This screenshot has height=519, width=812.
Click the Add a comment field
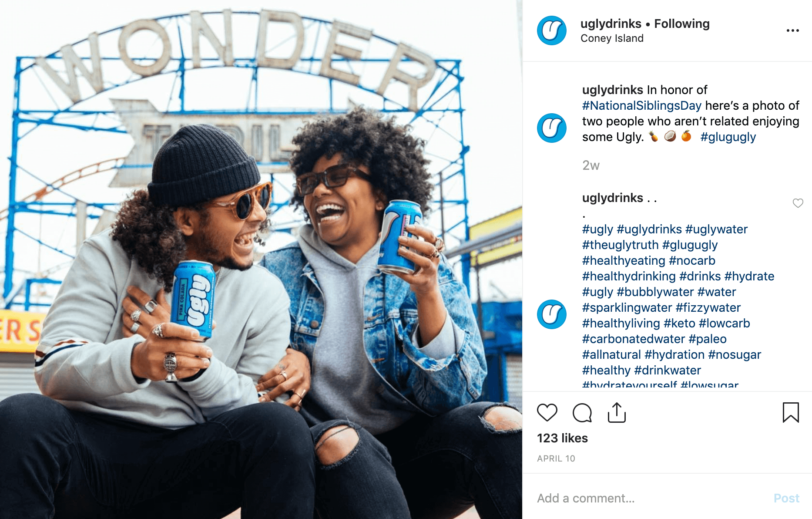tap(648, 498)
